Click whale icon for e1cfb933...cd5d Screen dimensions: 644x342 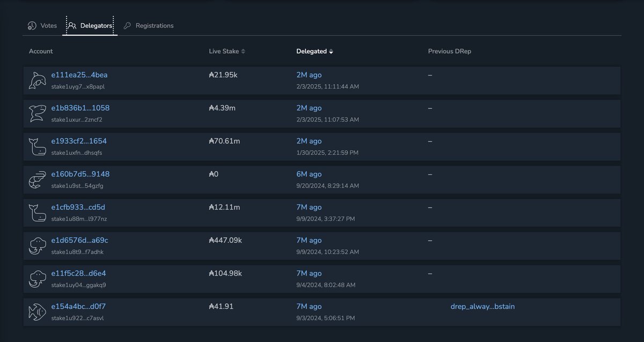click(38, 213)
